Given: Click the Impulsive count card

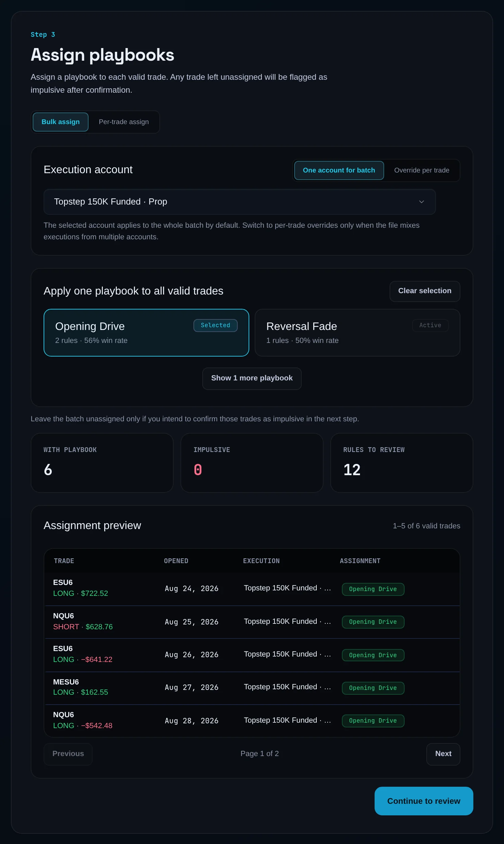Looking at the screenshot, I should (252, 463).
